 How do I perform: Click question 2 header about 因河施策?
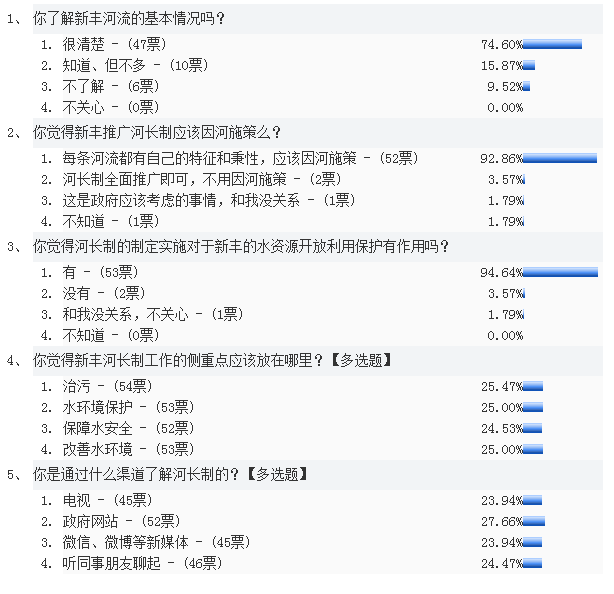coord(157,133)
